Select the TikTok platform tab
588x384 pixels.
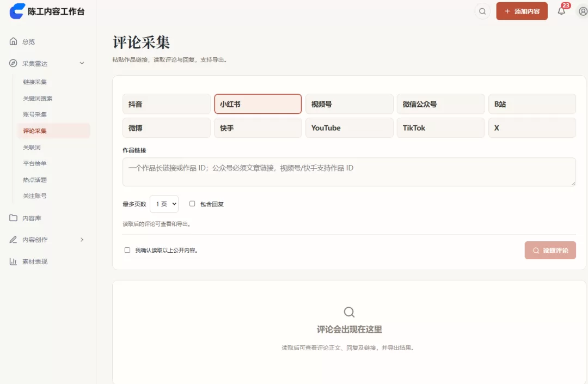click(x=440, y=128)
